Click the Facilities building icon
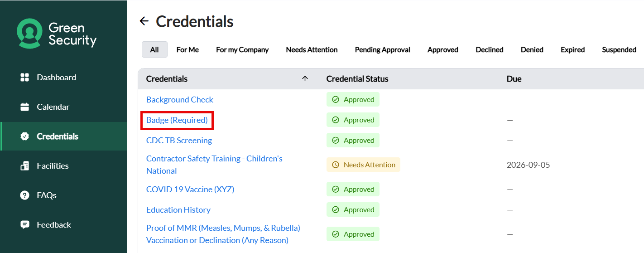 25,166
